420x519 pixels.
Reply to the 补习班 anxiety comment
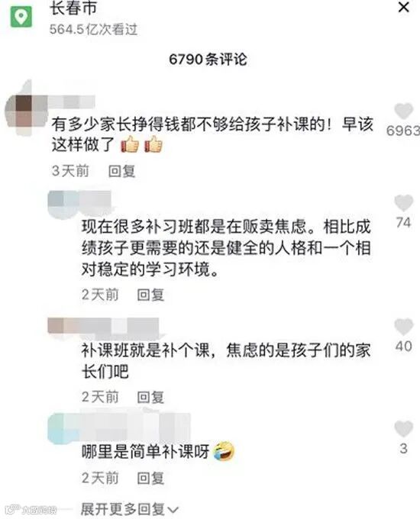150,295
